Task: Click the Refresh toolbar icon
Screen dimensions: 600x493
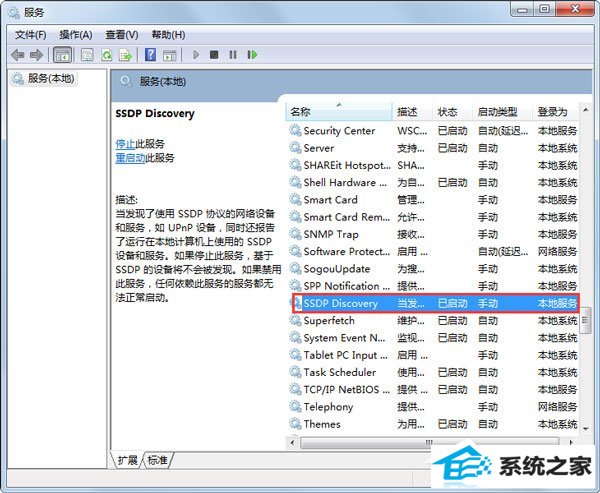Action: click(107, 55)
